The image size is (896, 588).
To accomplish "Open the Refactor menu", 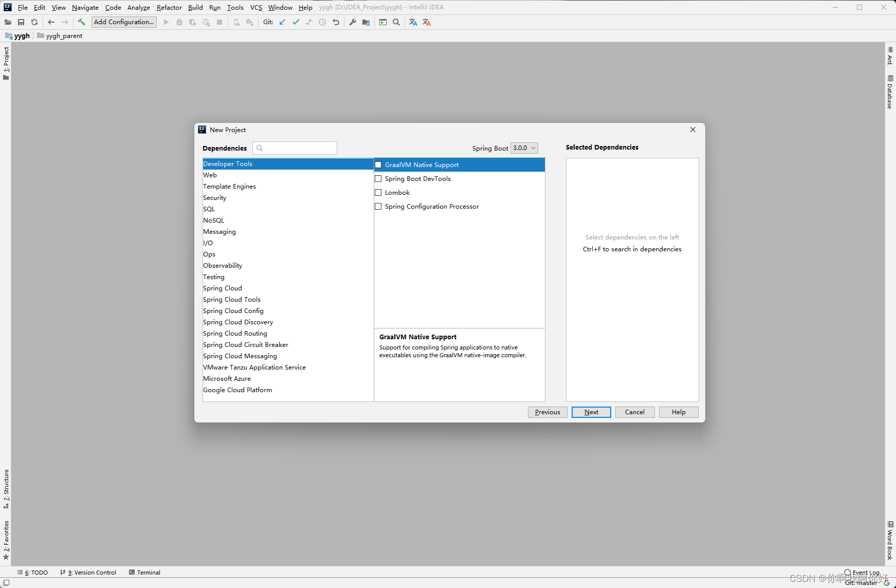I will (169, 7).
